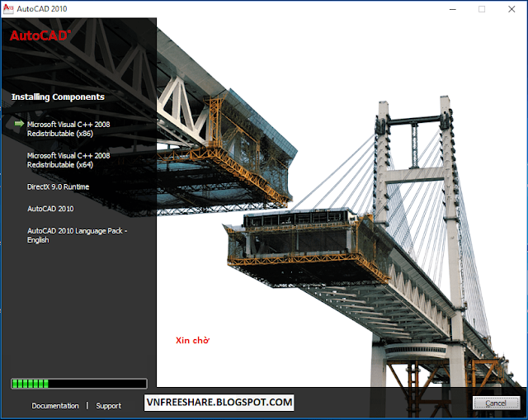
Task: Click the Installing Components heading
Action: tap(58, 97)
